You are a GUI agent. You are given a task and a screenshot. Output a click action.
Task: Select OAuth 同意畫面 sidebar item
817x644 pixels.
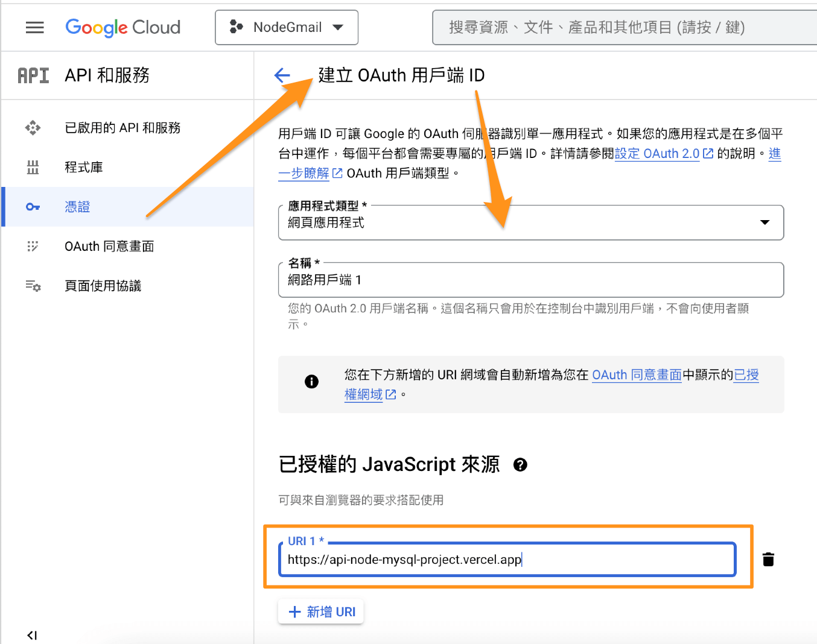pyautogui.click(x=109, y=246)
